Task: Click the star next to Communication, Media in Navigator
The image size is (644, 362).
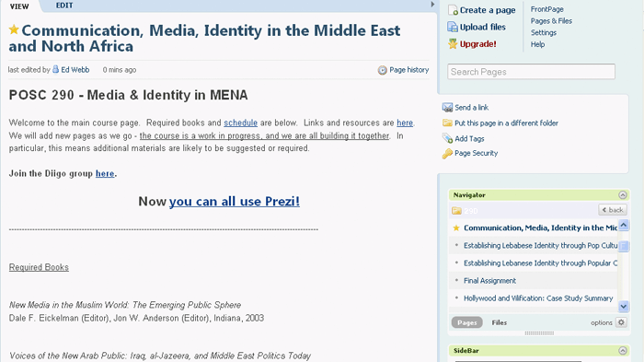Action: click(456, 228)
